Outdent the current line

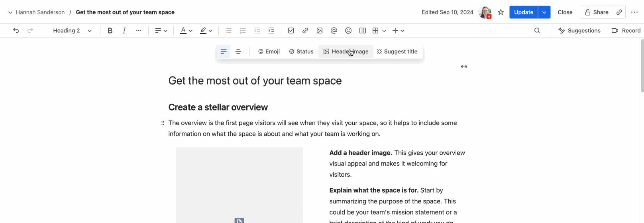(x=257, y=31)
